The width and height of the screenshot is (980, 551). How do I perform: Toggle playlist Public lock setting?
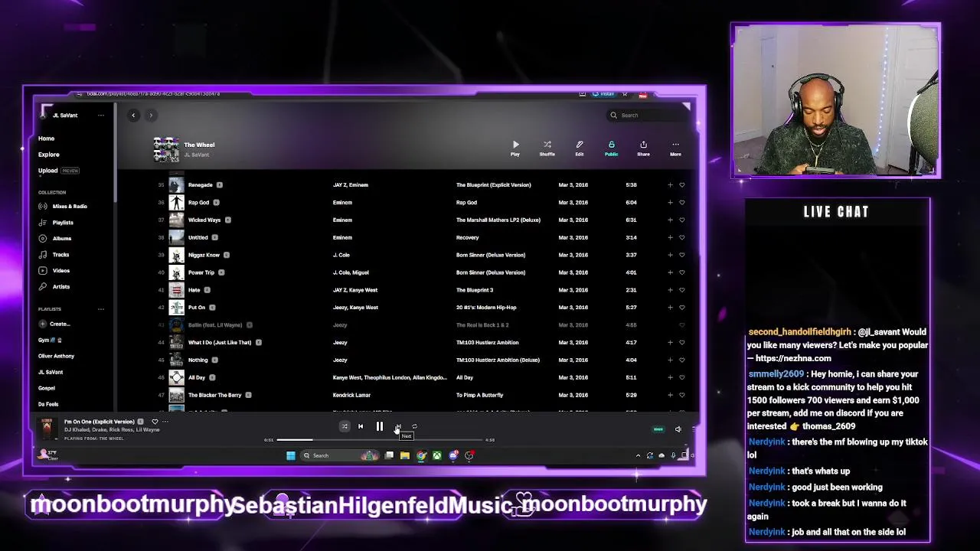click(611, 148)
